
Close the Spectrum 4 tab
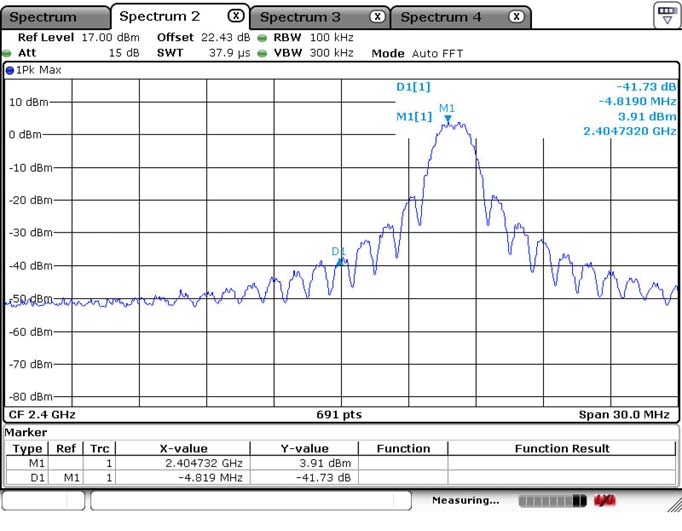516,17
